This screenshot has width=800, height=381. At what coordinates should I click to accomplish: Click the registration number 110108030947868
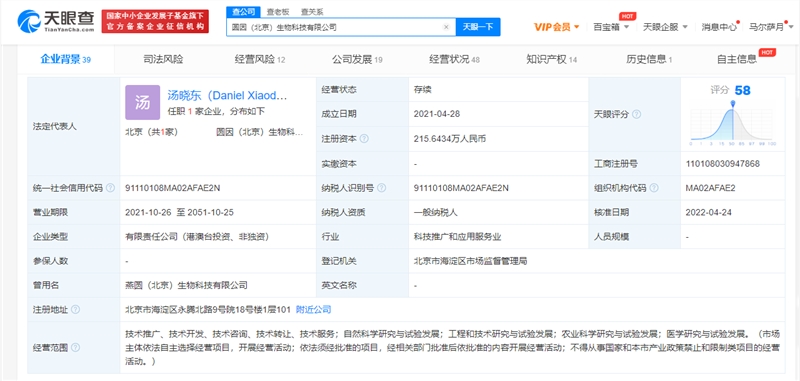click(723, 164)
